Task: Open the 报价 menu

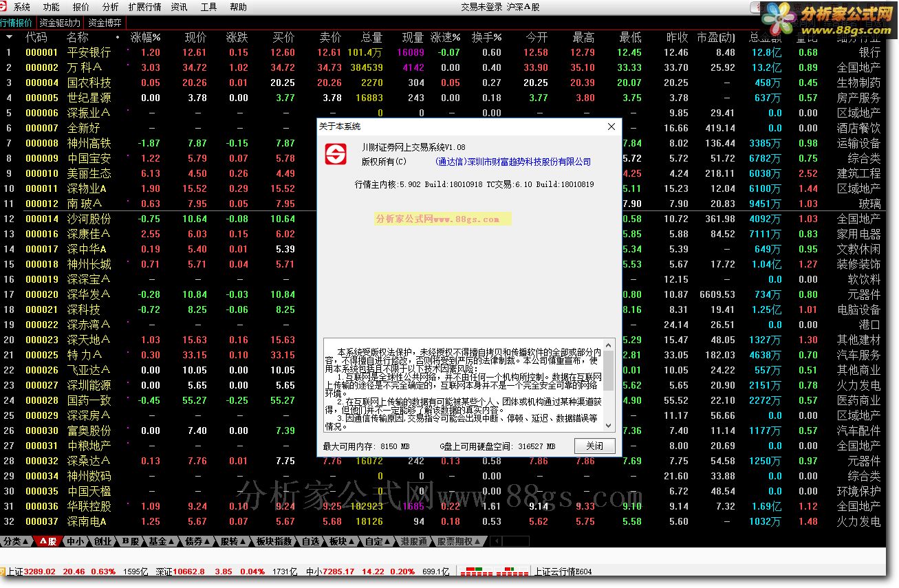Action: pos(80,8)
